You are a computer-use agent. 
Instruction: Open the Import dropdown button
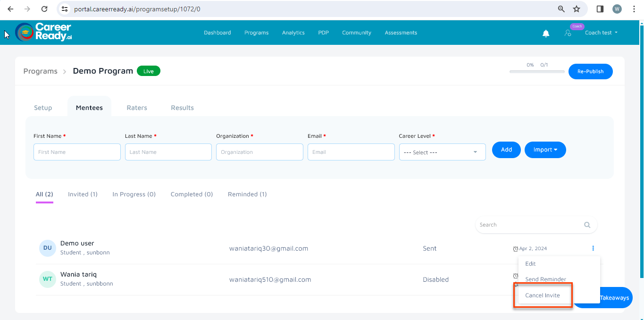(545, 150)
